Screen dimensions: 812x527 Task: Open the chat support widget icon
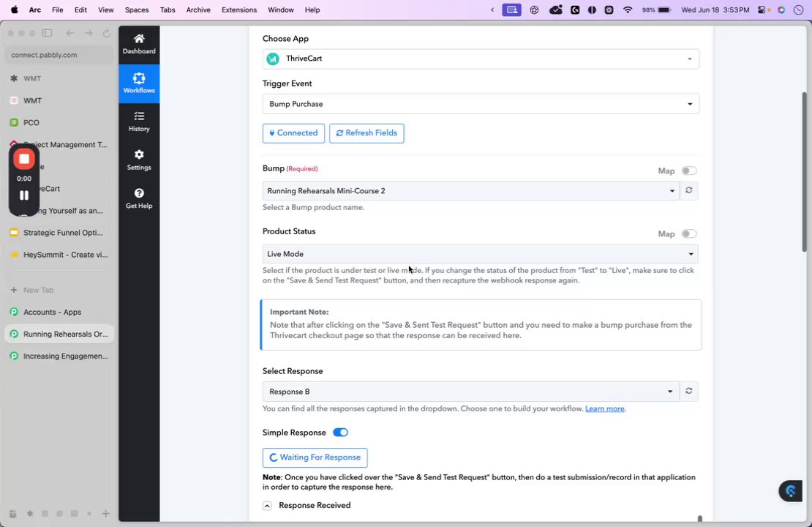pyautogui.click(x=790, y=490)
